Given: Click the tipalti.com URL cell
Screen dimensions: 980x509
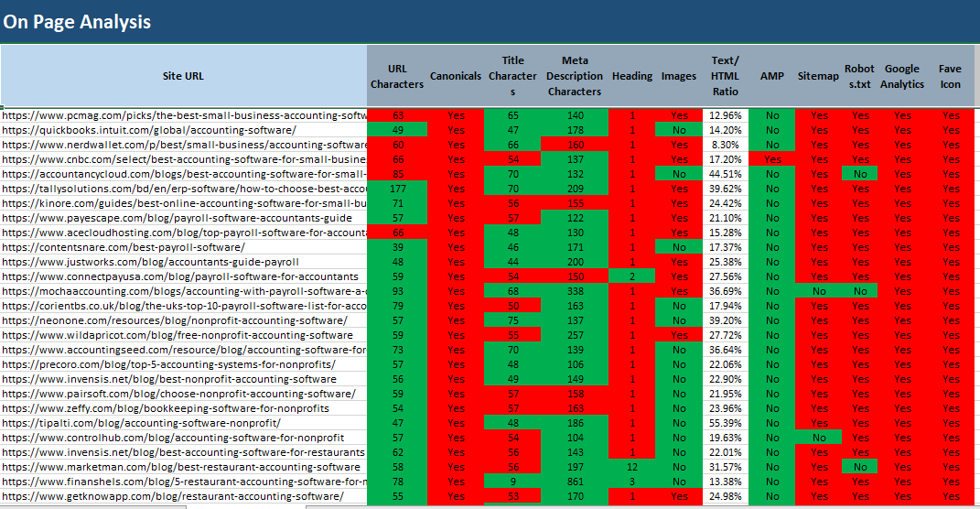Looking at the screenshot, I should tap(184, 423).
